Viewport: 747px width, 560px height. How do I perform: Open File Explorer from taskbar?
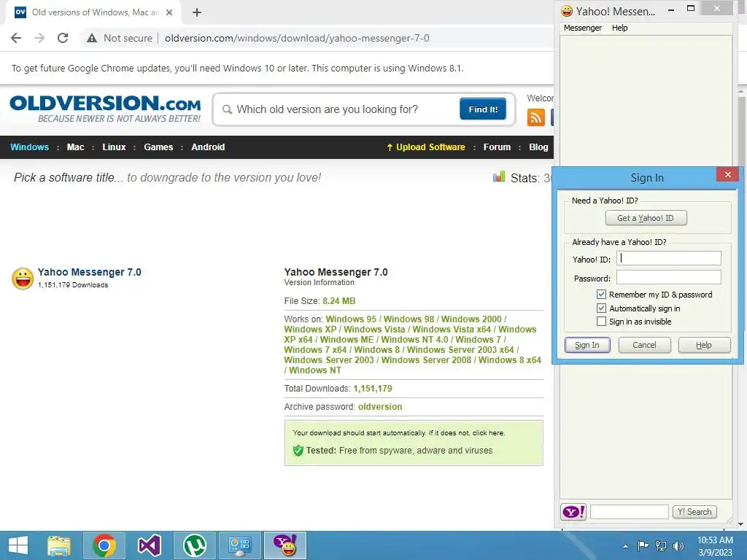point(59,545)
